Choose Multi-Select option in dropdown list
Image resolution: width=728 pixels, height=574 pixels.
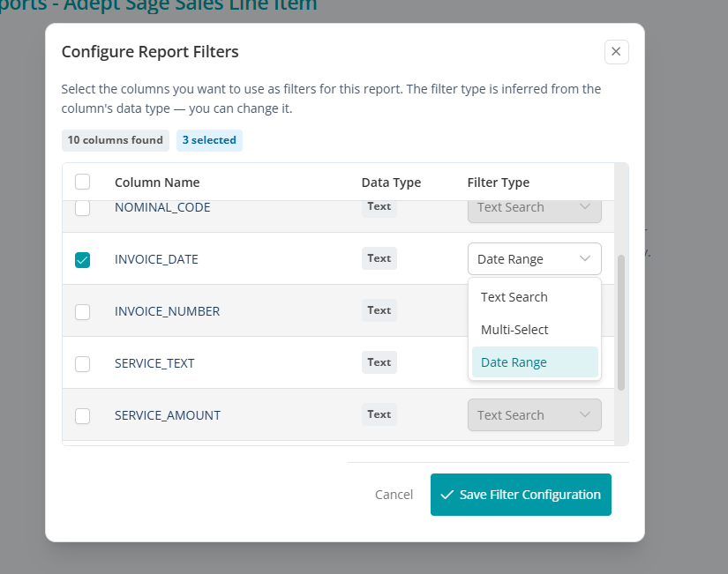coord(535,330)
